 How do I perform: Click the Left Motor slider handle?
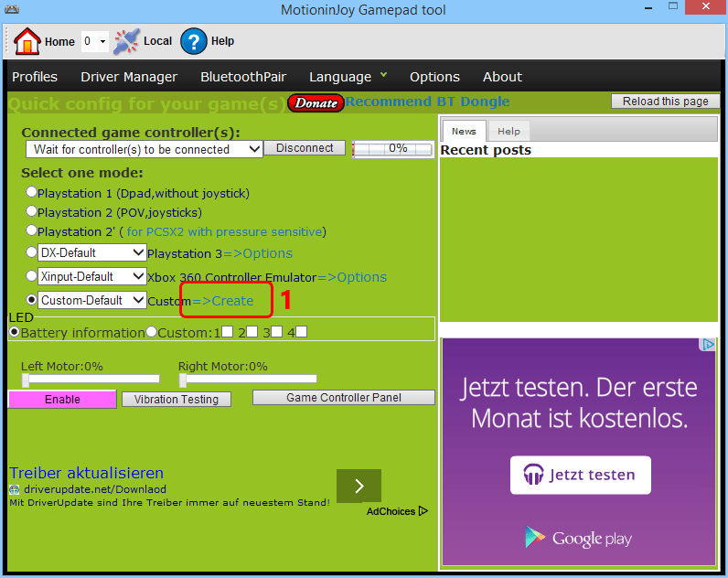[x=26, y=380]
